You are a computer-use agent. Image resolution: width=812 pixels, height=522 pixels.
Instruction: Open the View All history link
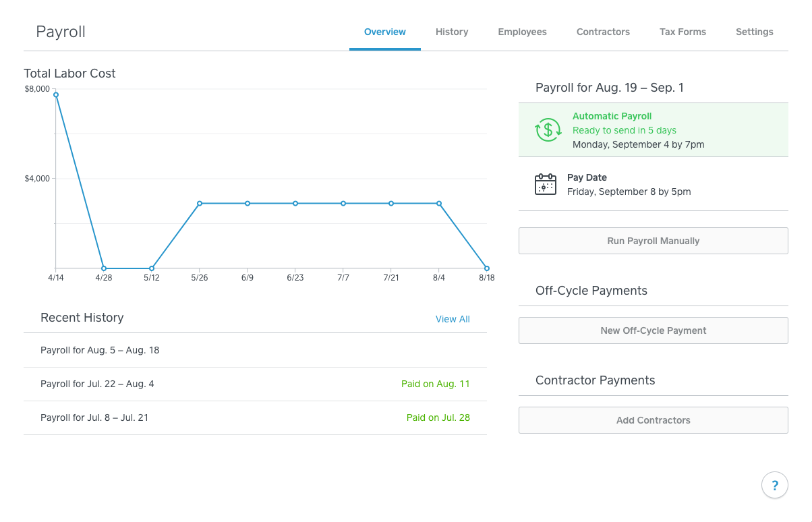click(453, 319)
